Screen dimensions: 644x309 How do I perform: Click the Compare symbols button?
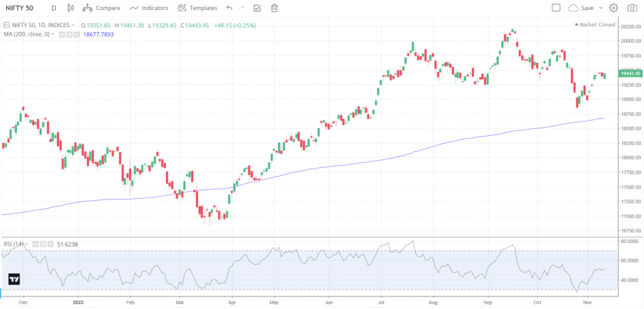pyautogui.click(x=101, y=8)
